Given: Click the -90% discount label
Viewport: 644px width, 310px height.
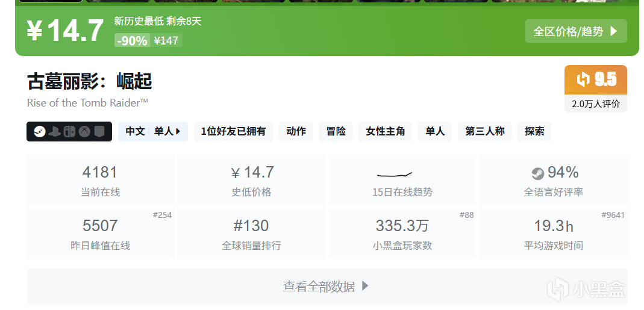Looking at the screenshot, I should click(132, 41).
